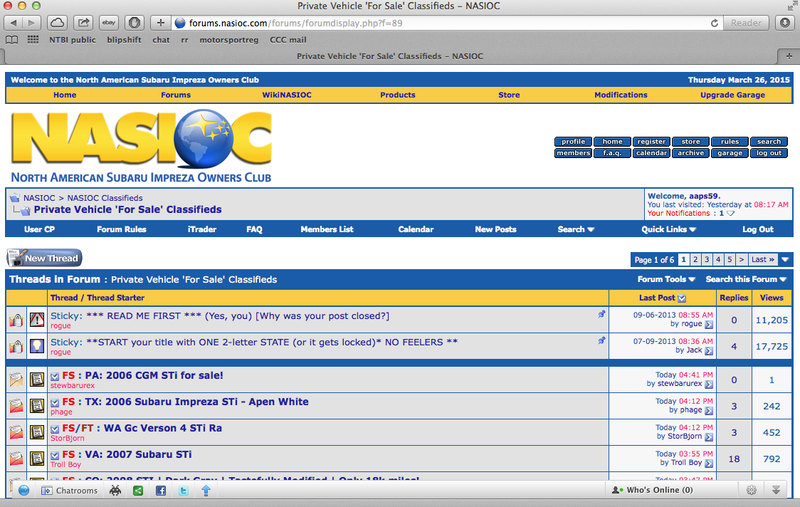This screenshot has width=800, height=507.
Task: Open Search this Forum dropdown
Action: click(746, 280)
